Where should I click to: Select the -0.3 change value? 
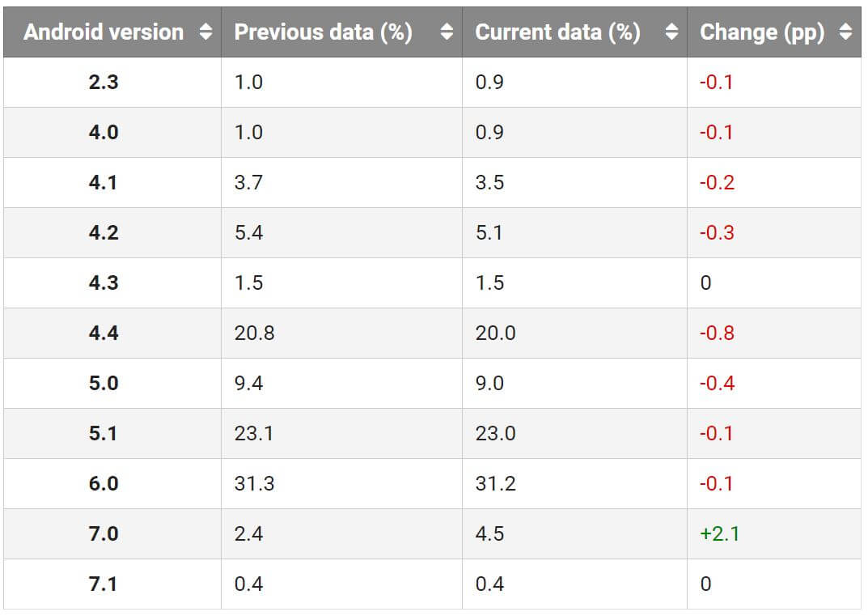(x=717, y=233)
